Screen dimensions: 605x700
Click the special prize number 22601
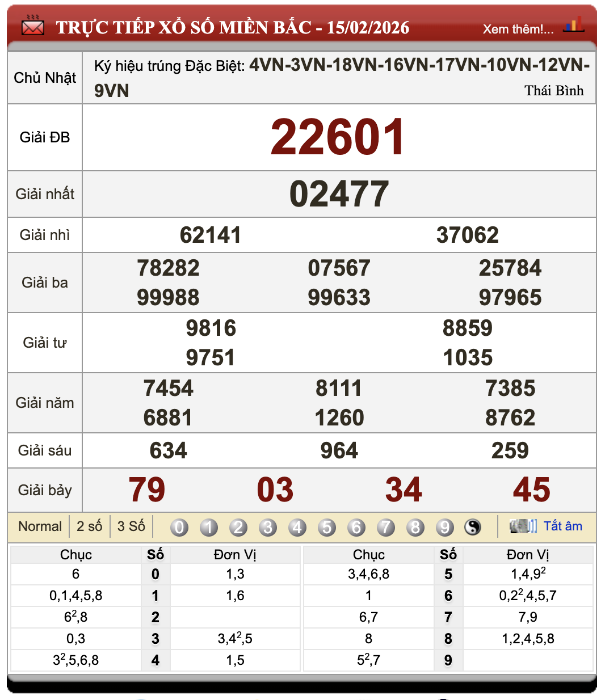339,137
